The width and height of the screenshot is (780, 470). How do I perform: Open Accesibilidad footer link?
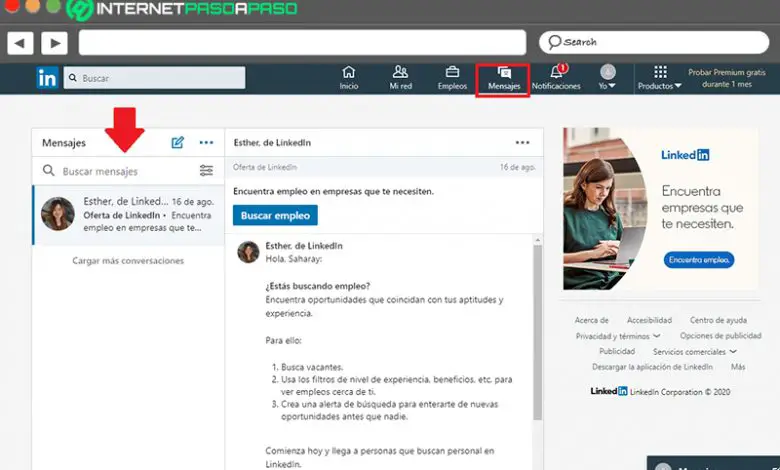tap(649, 320)
